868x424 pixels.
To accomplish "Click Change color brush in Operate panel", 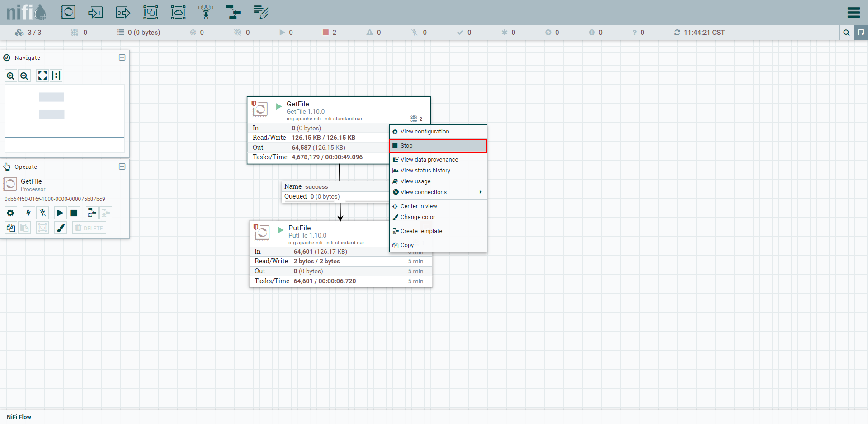I will pos(61,228).
